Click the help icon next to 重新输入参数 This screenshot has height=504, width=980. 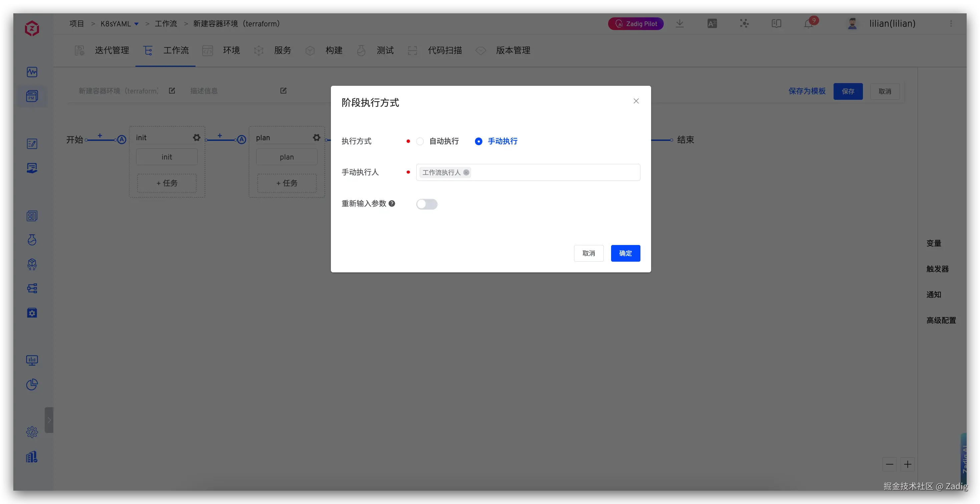pyautogui.click(x=392, y=204)
